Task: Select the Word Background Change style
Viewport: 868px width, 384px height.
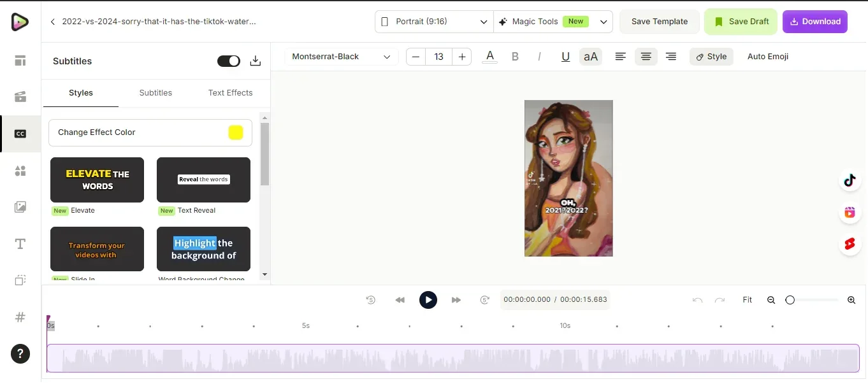Action: [203, 249]
